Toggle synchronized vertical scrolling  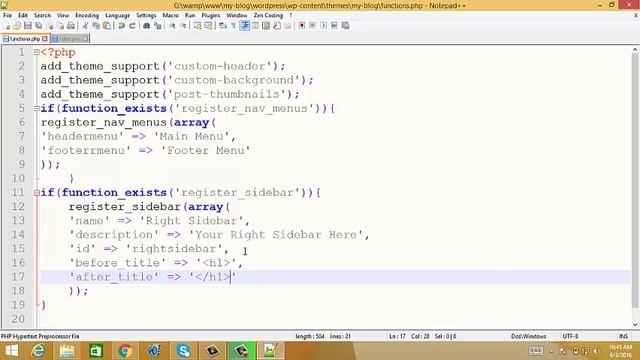point(198,26)
